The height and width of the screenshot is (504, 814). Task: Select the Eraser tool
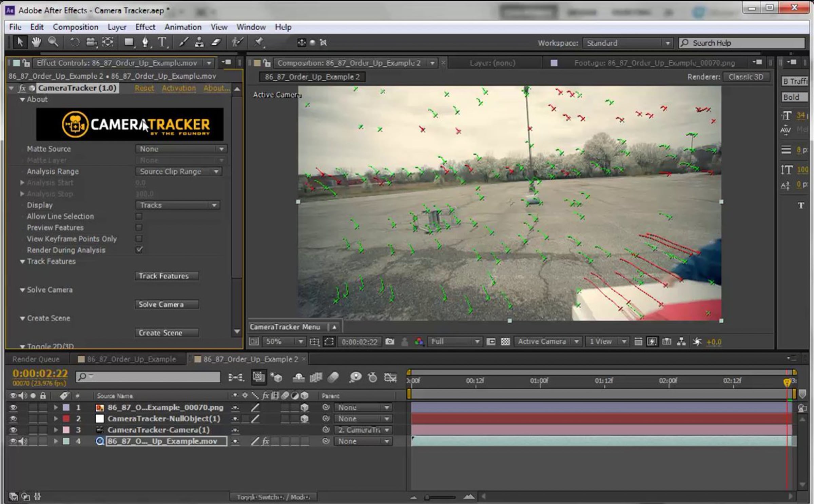216,42
